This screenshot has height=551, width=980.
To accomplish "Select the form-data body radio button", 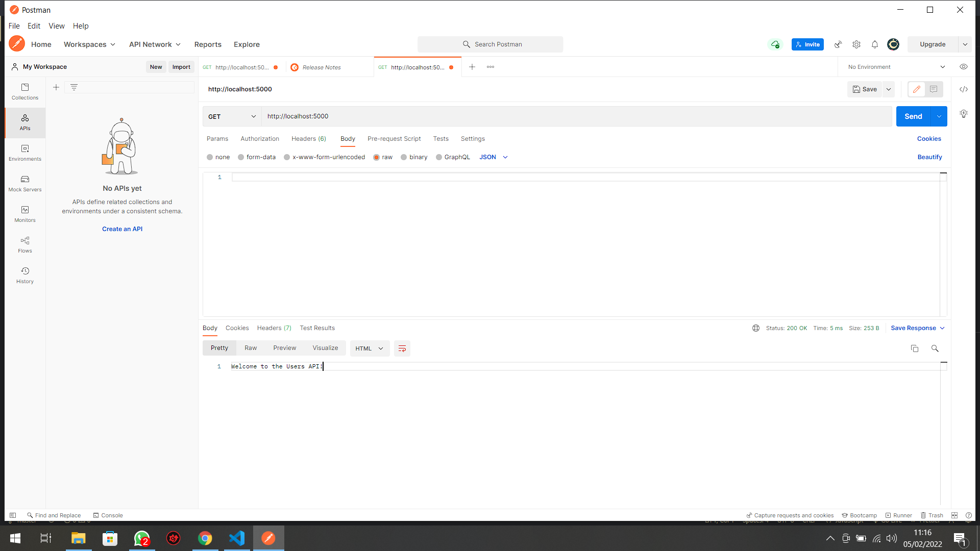I will [x=241, y=157].
